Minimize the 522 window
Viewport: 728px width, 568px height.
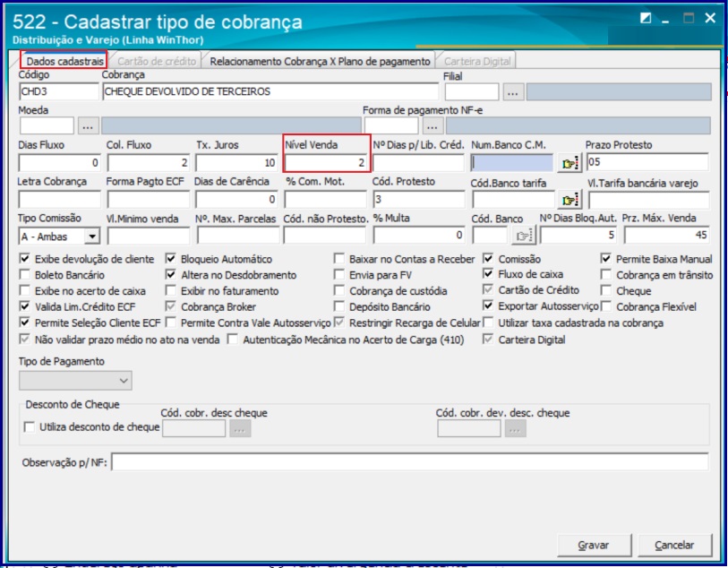666,20
